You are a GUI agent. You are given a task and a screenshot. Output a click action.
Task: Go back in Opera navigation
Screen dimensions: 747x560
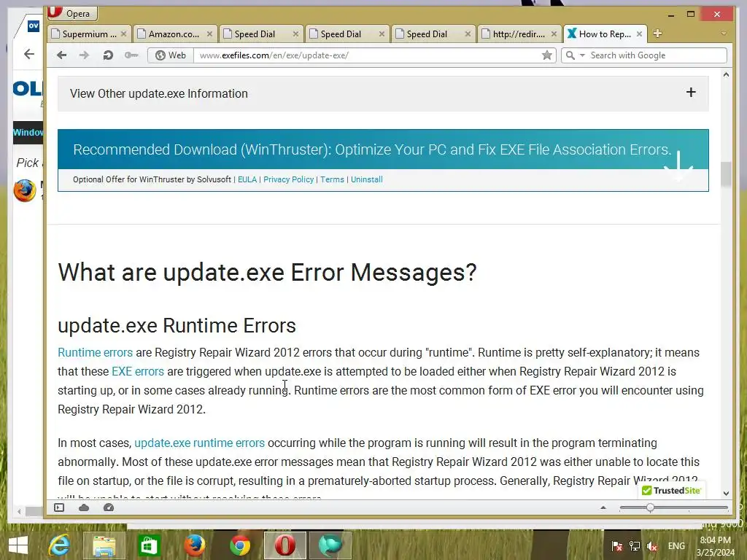pyautogui.click(x=61, y=55)
